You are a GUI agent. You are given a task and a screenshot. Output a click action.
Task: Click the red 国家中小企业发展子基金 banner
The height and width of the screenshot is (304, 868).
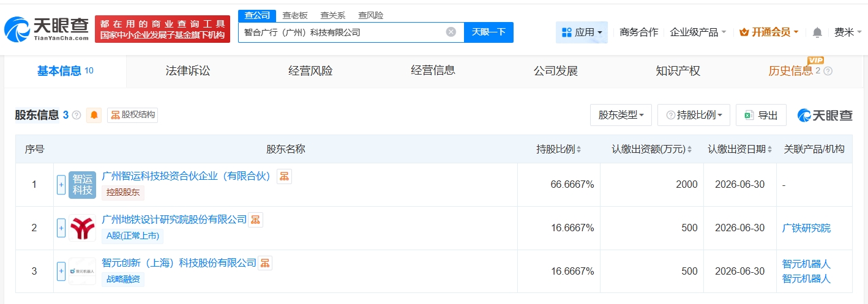(162, 29)
